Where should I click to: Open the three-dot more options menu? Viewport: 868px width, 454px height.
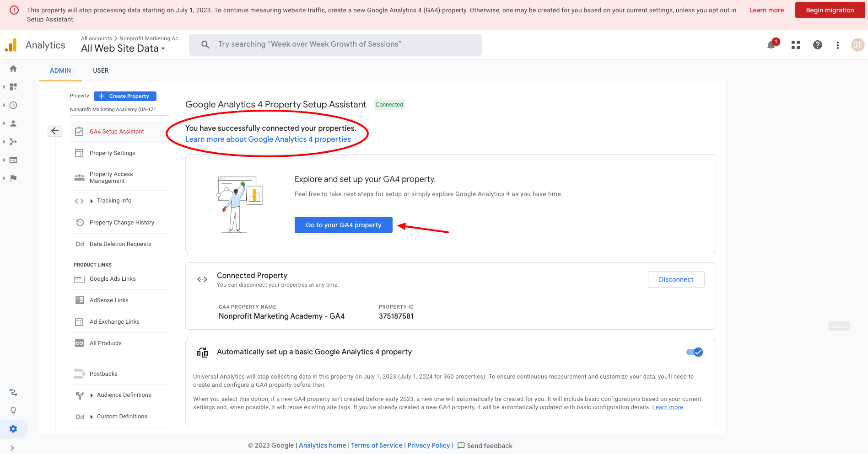pos(838,45)
